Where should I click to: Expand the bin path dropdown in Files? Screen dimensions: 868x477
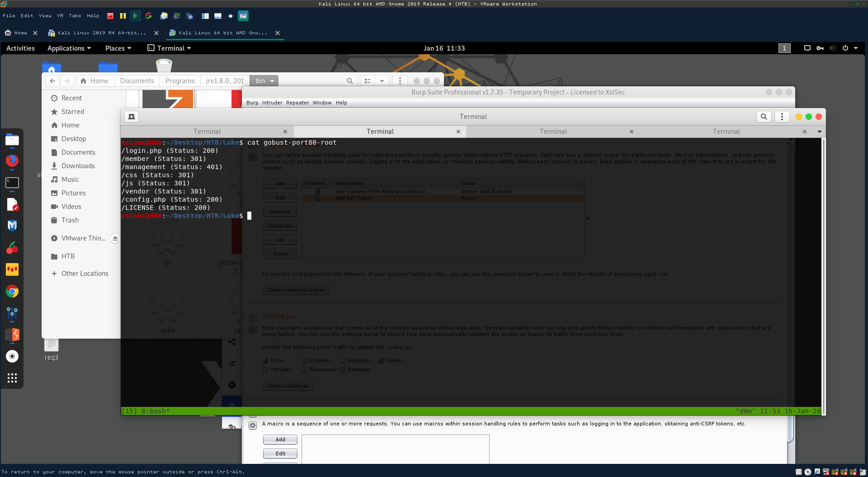point(272,81)
